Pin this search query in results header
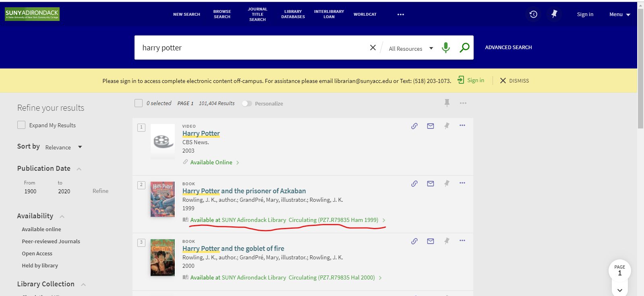Viewport: 644px width, 296px height. [447, 103]
